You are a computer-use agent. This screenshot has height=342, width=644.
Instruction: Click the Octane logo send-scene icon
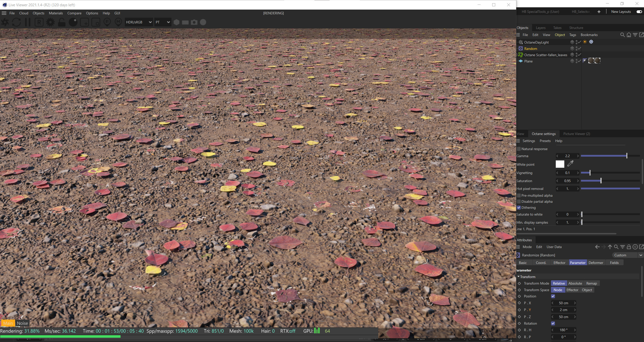click(x=5, y=22)
